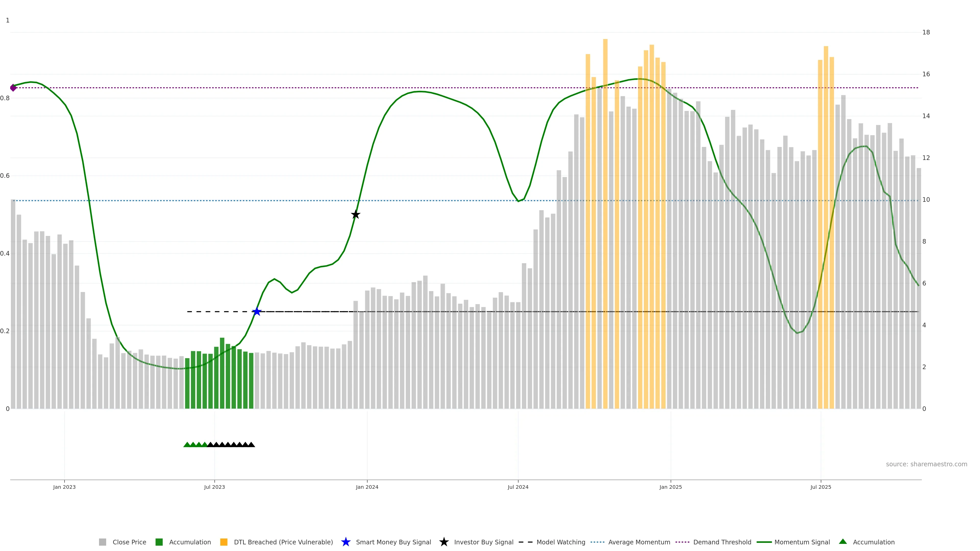Screen dimensions: 980x551
Task: Click the Jan 2024 axis label
Action: (367, 487)
